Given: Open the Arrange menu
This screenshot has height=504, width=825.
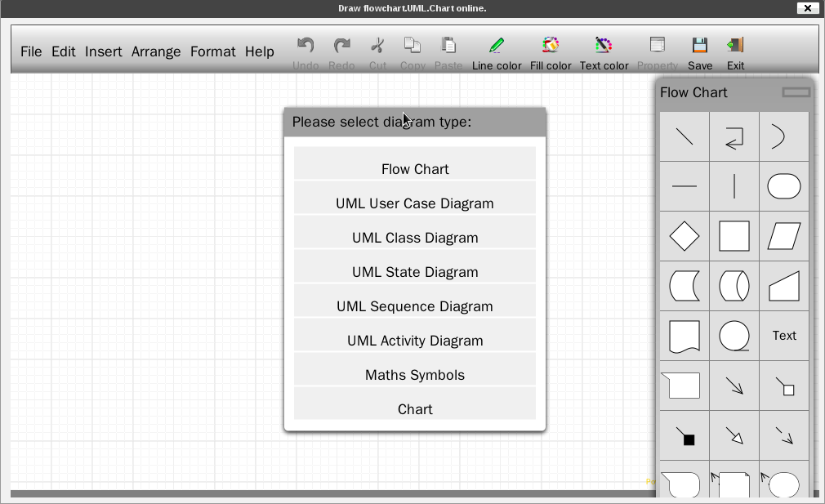Looking at the screenshot, I should point(156,51).
